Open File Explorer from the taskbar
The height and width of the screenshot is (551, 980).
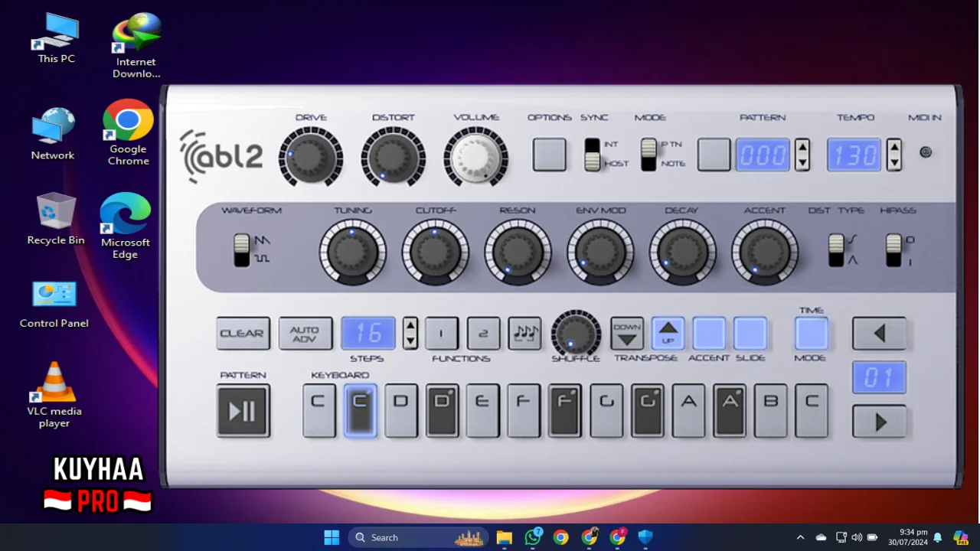(x=504, y=537)
